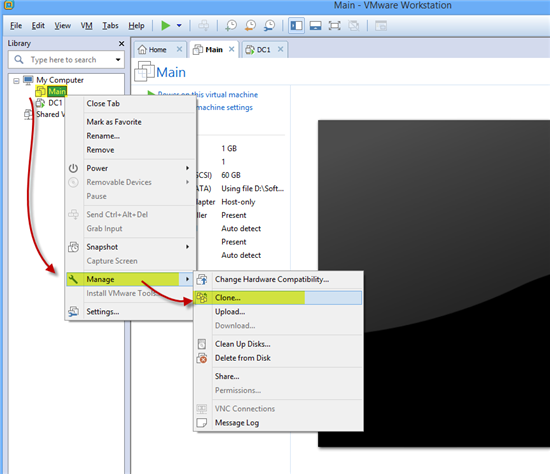Enter full screen mode using the toolbar icon
The height and width of the screenshot is (474, 550).
(334, 26)
